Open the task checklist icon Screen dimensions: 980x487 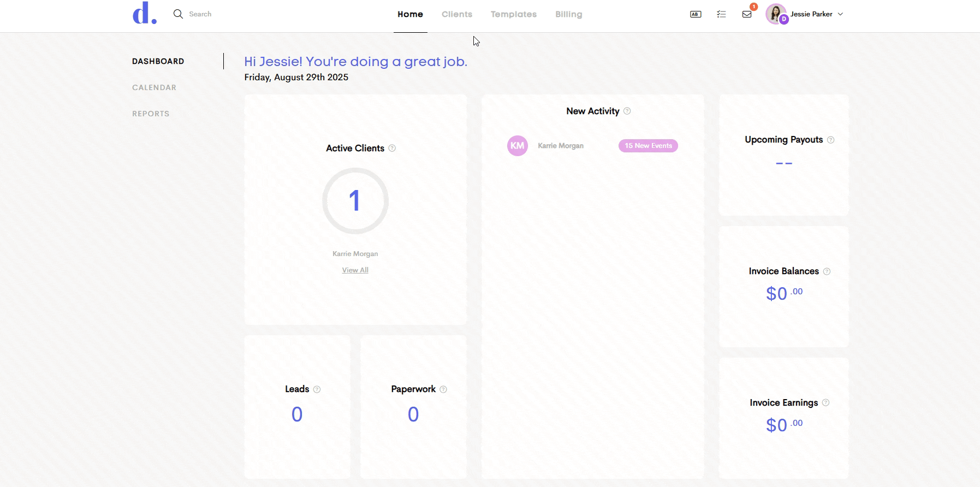(721, 14)
